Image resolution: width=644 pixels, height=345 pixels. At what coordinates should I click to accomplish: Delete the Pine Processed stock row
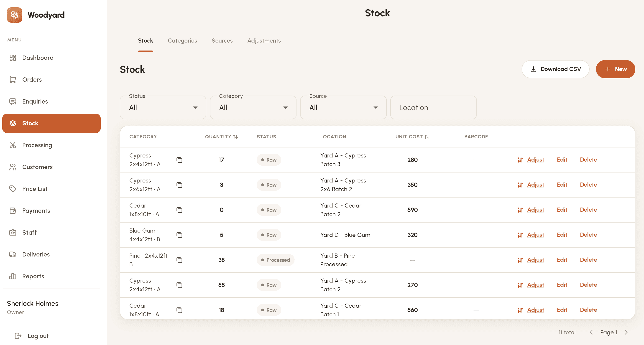pos(588,260)
